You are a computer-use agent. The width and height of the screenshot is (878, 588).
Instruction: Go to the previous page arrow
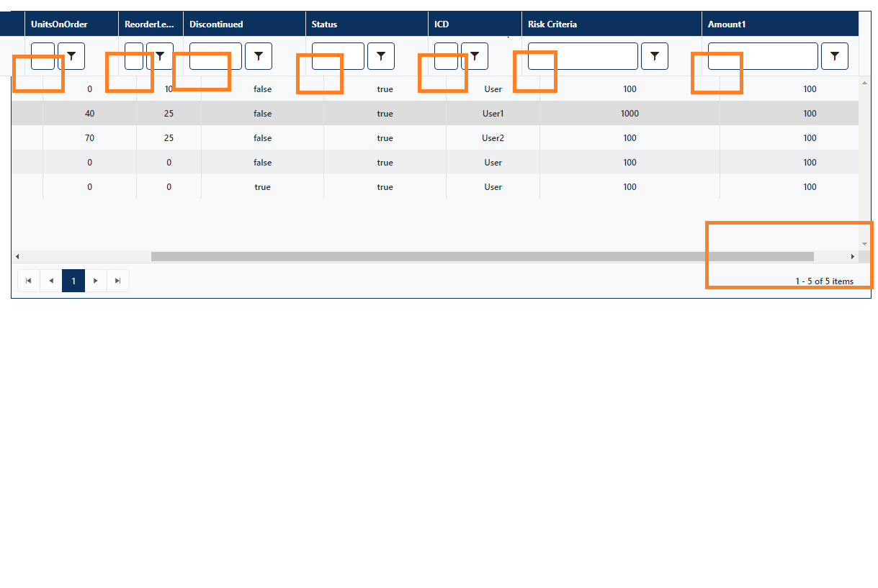[x=51, y=281]
